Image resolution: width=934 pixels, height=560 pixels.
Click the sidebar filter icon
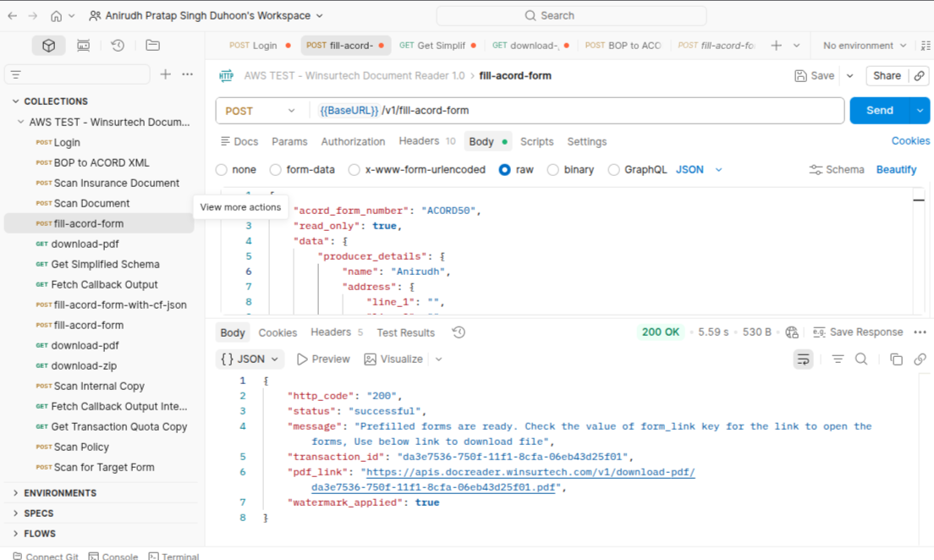[16, 74]
